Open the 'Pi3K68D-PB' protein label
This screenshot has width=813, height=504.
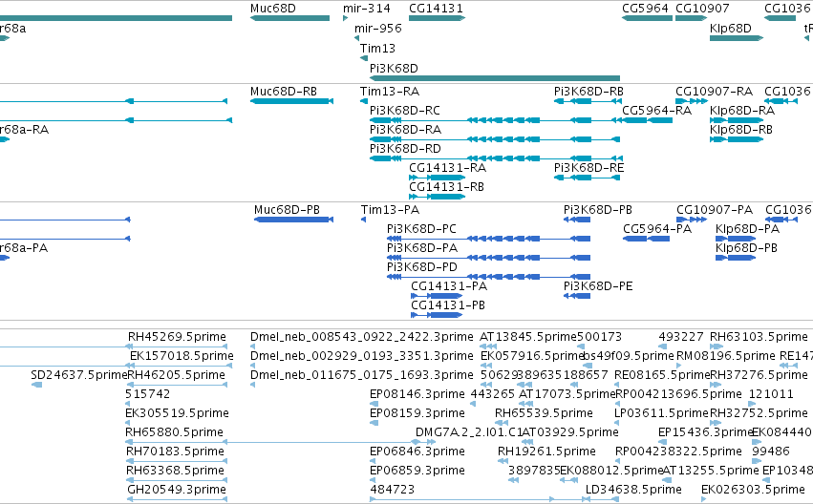coord(598,210)
